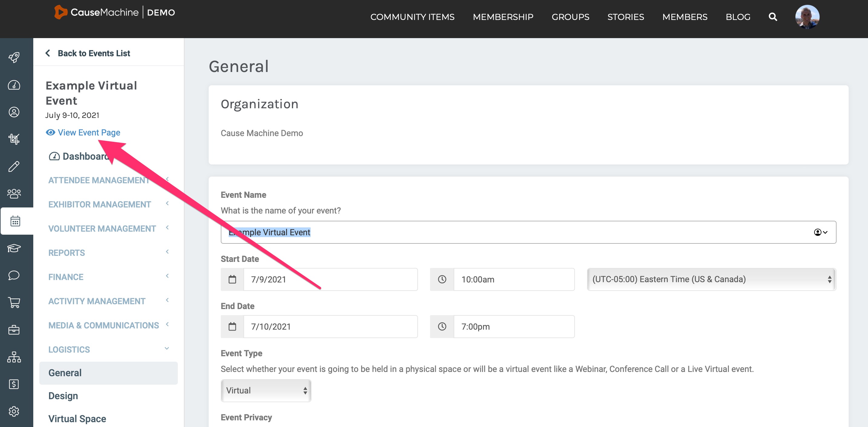868x427 pixels.
Task: Click the briefcase sidebar icon
Action: (x=14, y=330)
